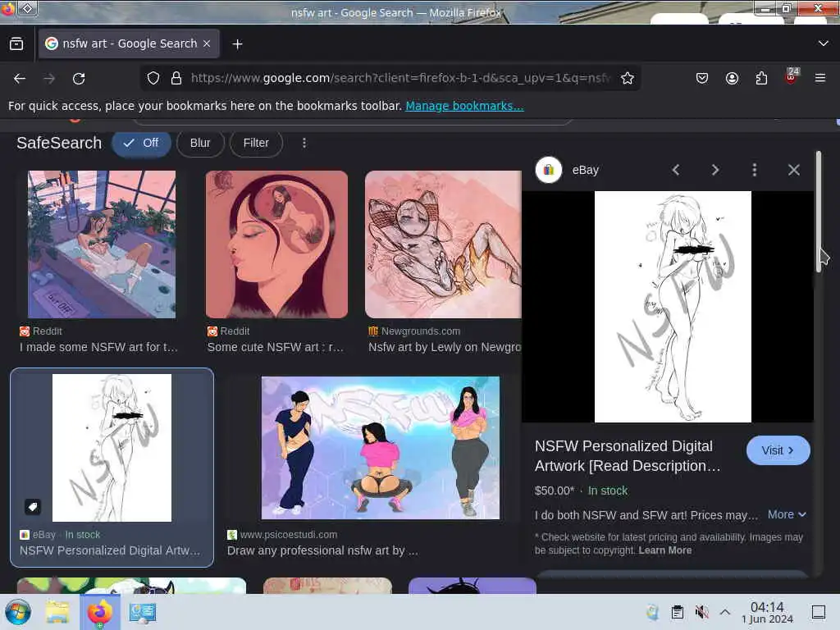Open the Firefox account icon
The height and width of the screenshot is (630, 840).
pos(732,78)
